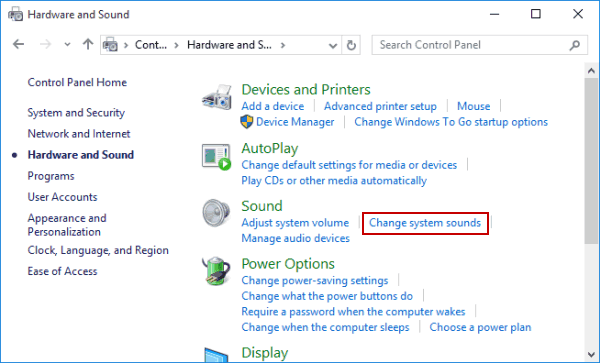Click Change system sounds

click(x=425, y=223)
